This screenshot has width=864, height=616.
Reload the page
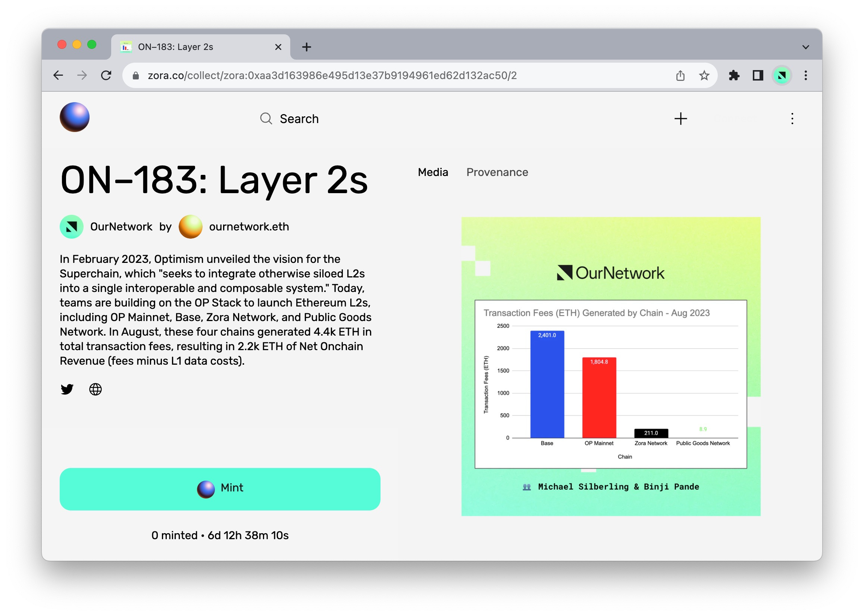pyautogui.click(x=106, y=75)
